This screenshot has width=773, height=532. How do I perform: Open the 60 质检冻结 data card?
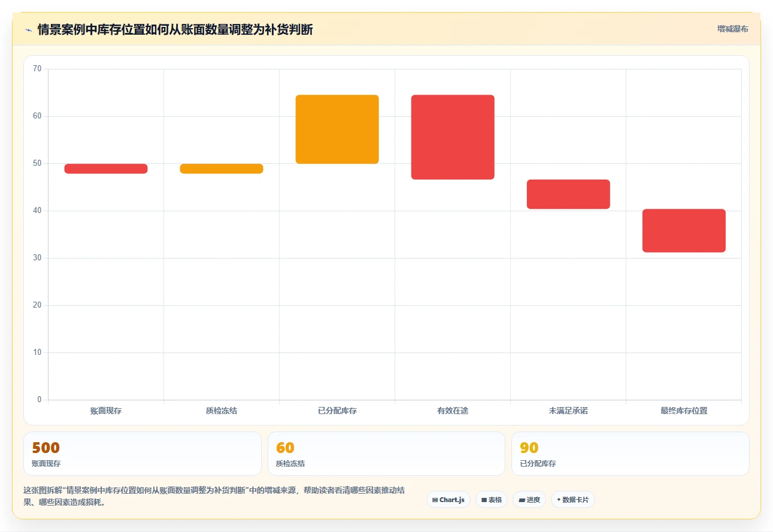386,454
